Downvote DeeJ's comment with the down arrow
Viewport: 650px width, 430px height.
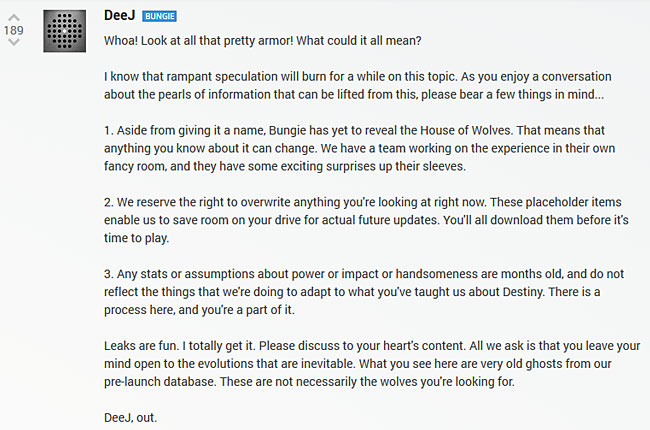coord(14,42)
